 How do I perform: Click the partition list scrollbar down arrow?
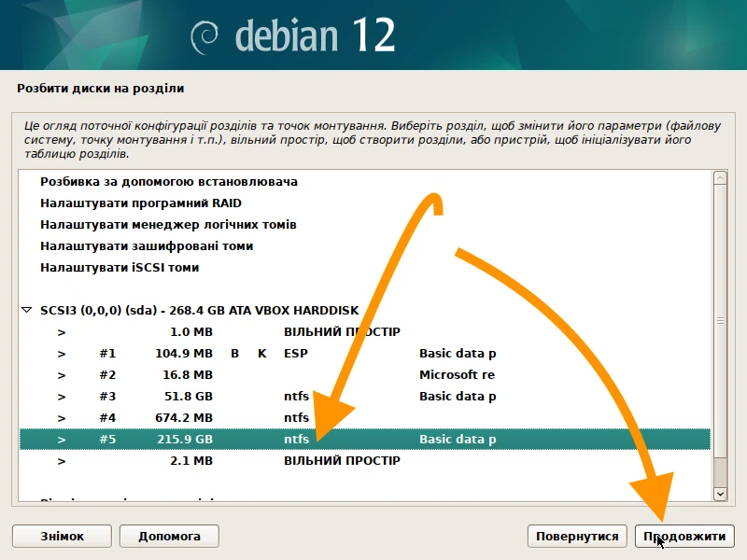[x=720, y=494]
